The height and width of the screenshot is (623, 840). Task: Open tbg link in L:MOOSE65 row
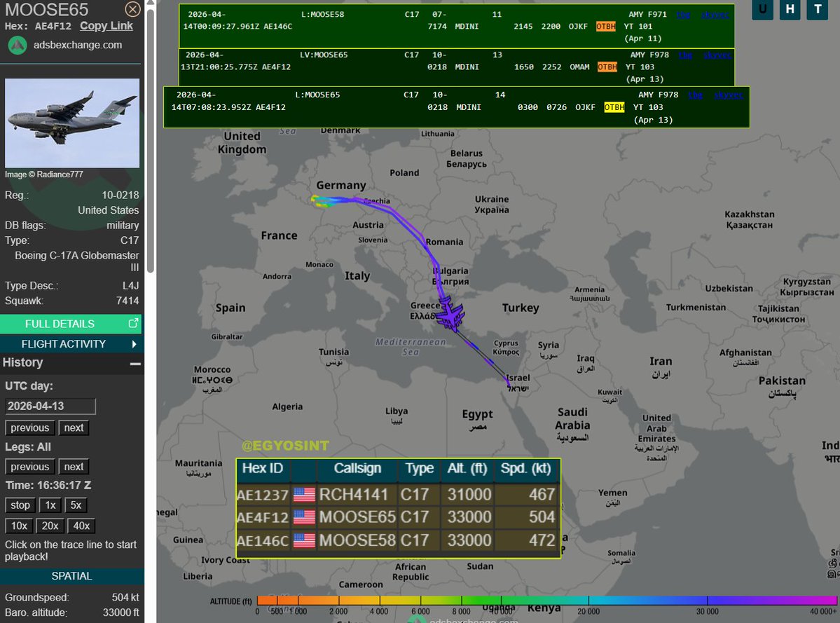pyautogui.click(x=696, y=95)
